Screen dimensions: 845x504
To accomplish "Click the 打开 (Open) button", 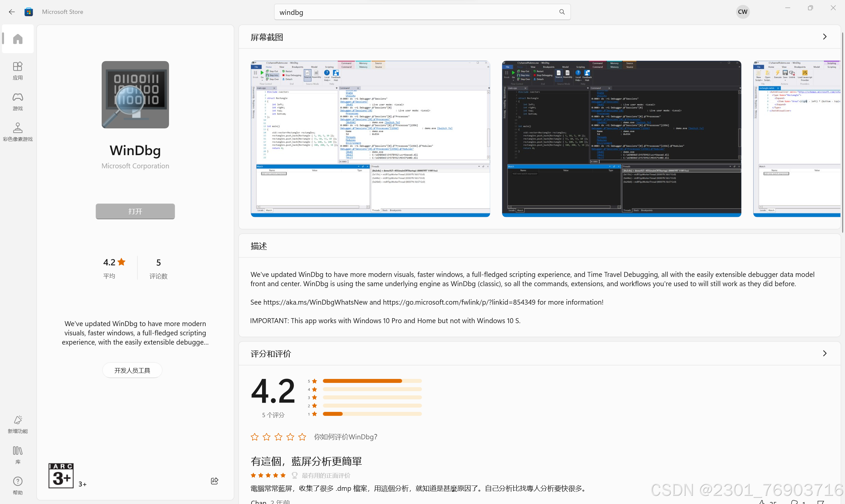I will point(135,211).
